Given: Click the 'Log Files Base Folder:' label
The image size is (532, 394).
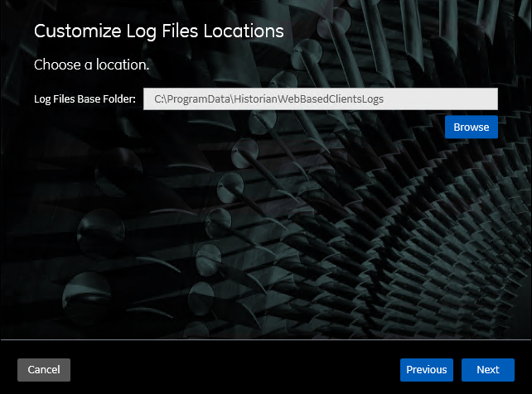Looking at the screenshot, I should tap(85, 99).
